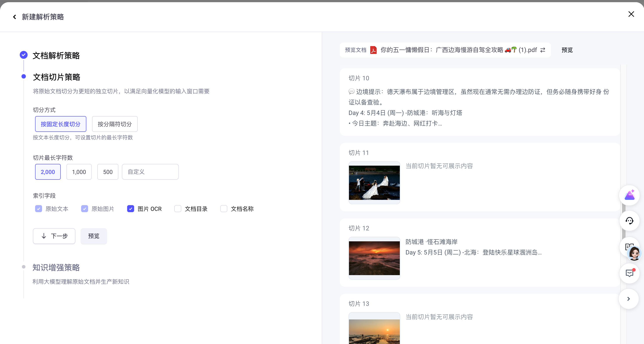644x344 pixels.
Task: Click the Day 5: 5月5日 line in 切片 12
Action: 473,252
